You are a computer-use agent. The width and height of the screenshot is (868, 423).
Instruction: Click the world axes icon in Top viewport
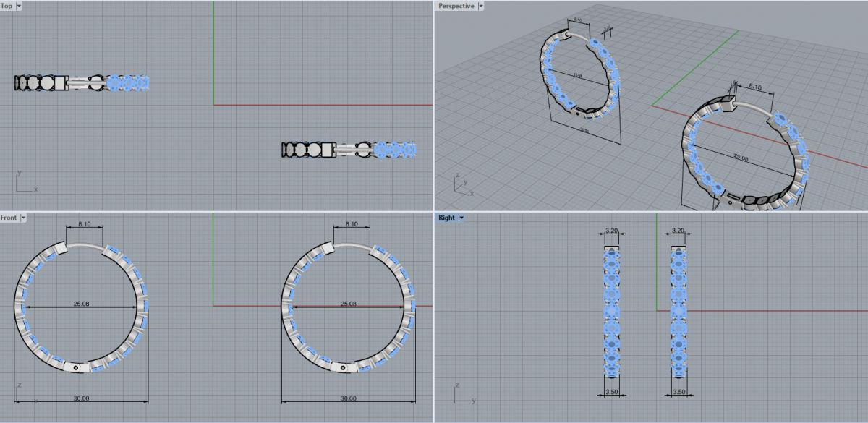[x=25, y=181]
